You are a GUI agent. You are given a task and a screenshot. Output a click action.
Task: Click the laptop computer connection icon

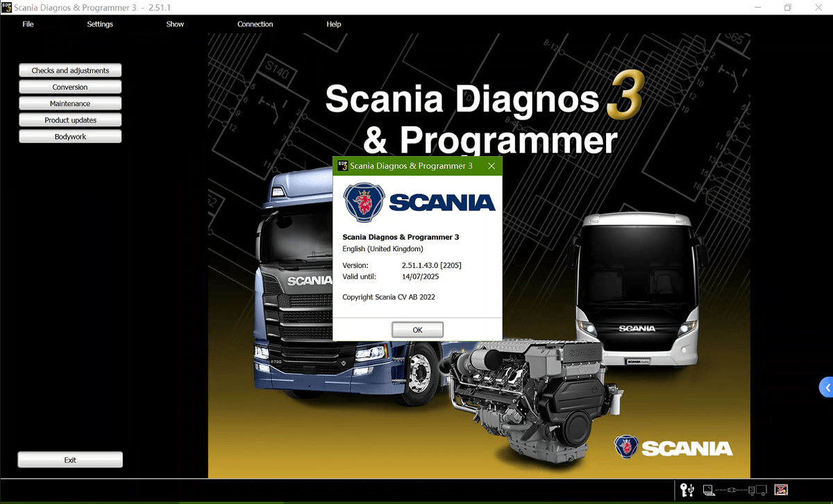coord(709,490)
